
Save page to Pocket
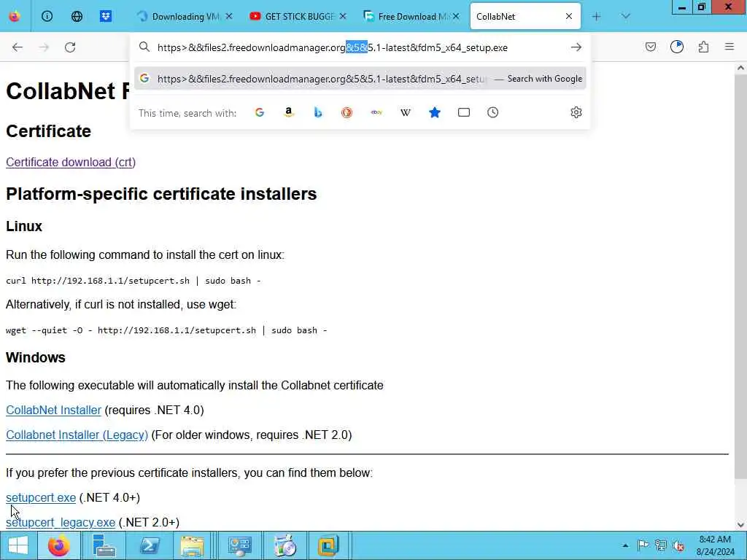point(651,47)
